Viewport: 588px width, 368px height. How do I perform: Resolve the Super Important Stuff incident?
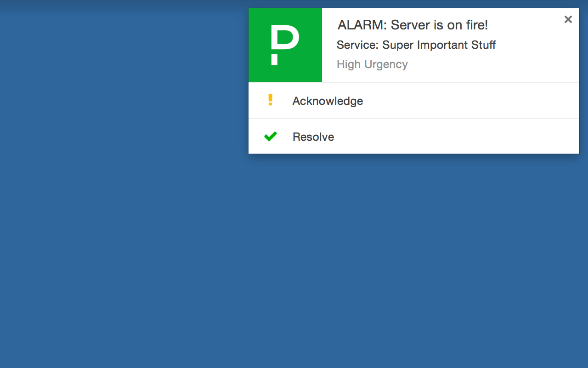coord(313,137)
